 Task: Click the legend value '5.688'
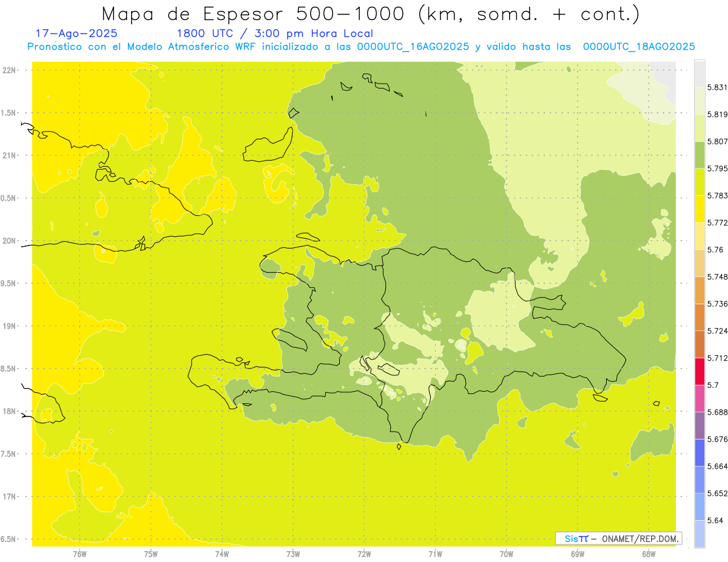tap(718, 412)
